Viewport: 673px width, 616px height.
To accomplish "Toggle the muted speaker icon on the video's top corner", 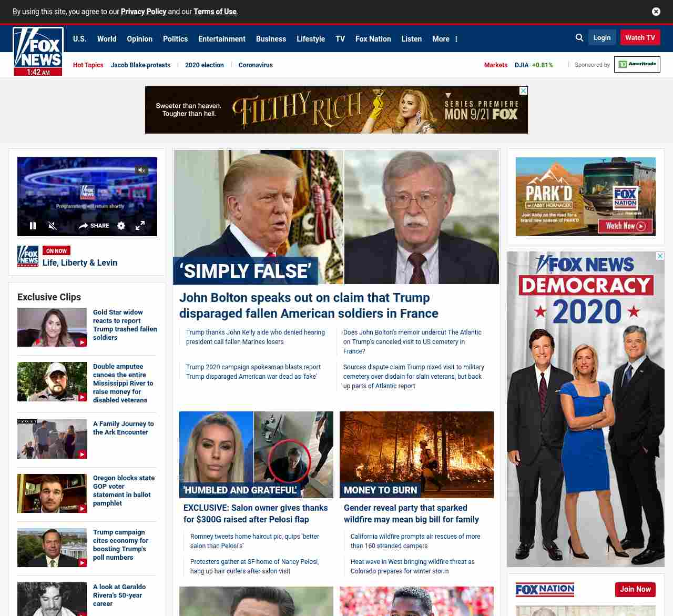I will [x=141, y=170].
